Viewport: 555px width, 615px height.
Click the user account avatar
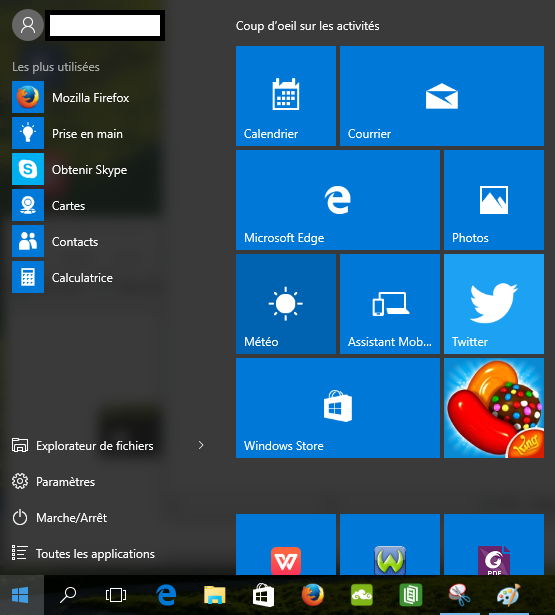pyautogui.click(x=27, y=25)
